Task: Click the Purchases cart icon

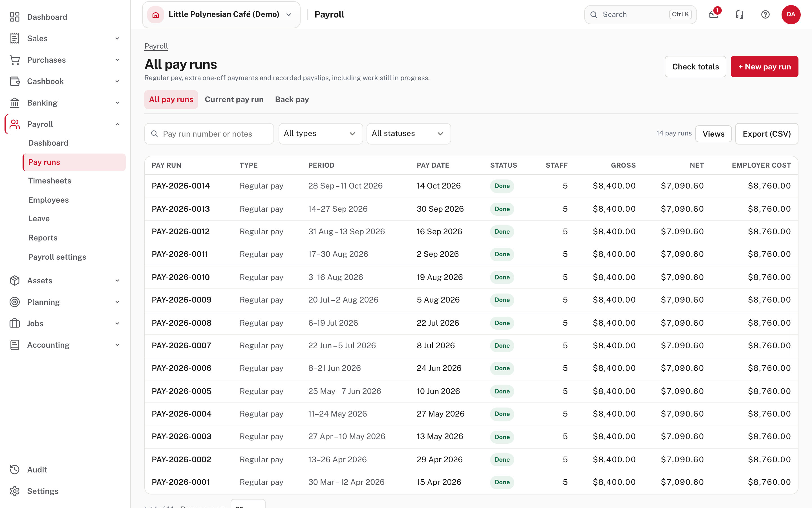Action: pos(14,60)
